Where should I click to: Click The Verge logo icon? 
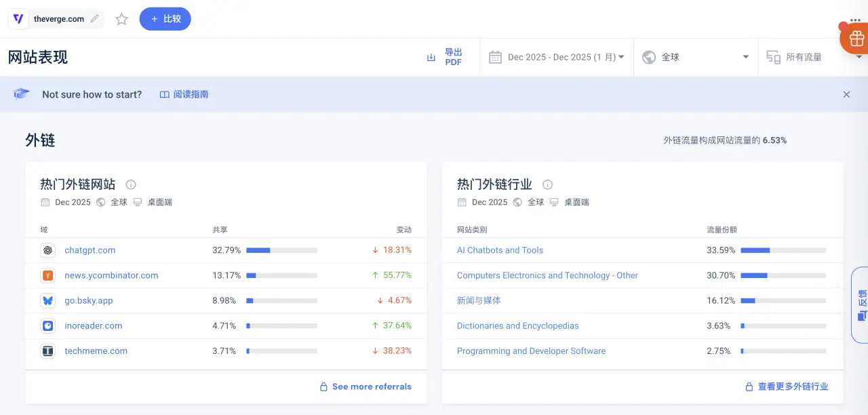[19, 19]
